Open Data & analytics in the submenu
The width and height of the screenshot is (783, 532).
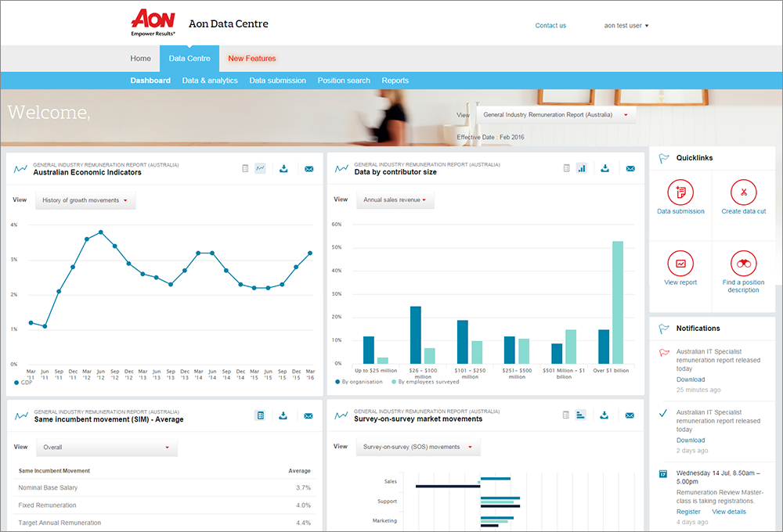210,81
